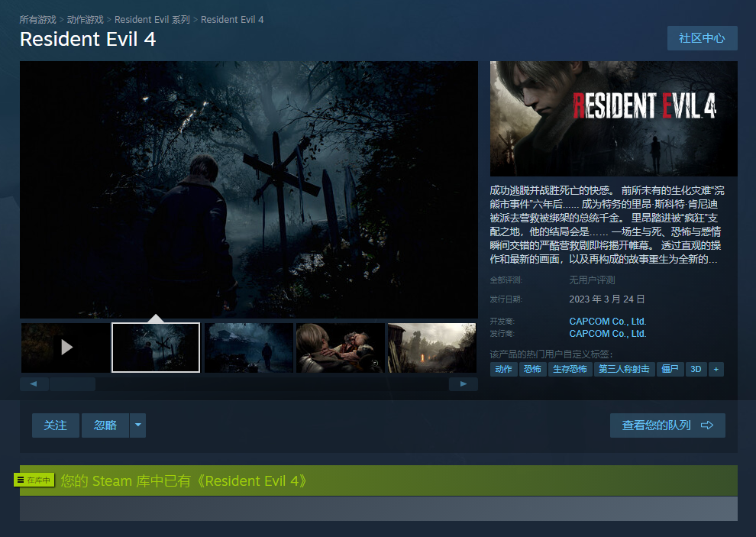
Task: Select the man walking to house thumbnail
Action: (249, 348)
